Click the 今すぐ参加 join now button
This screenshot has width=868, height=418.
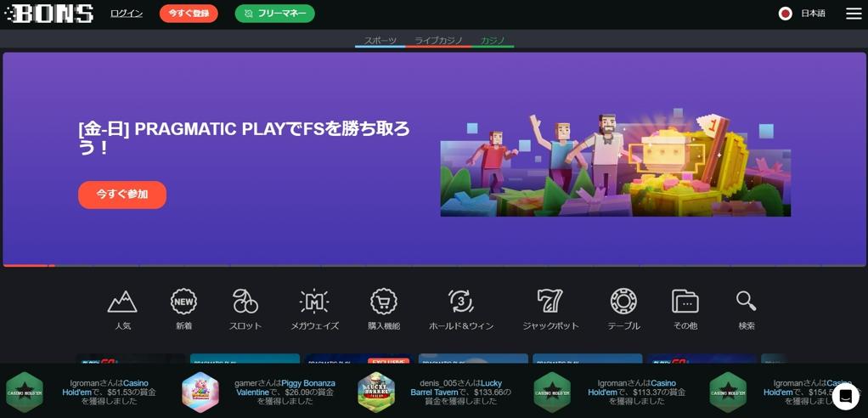122,195
